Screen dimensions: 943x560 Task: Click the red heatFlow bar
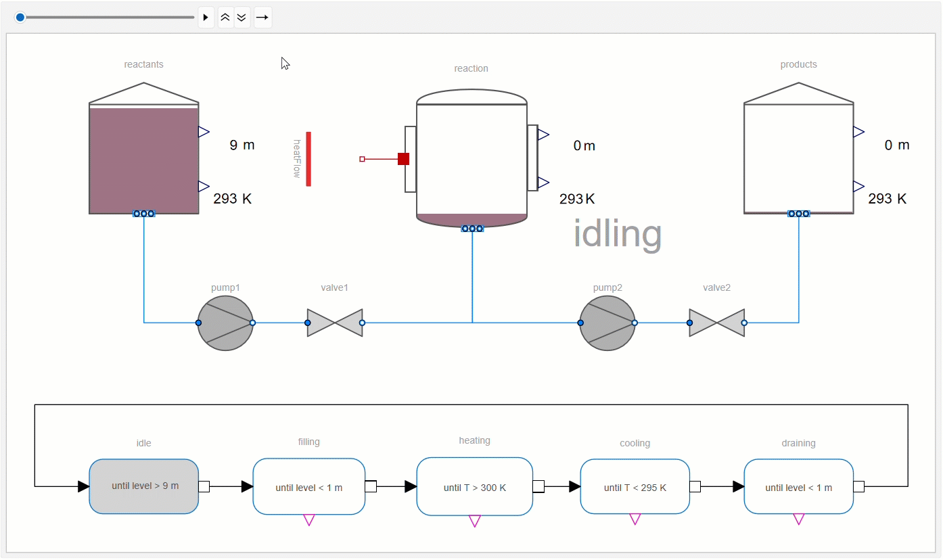click(x=308, y=159)
